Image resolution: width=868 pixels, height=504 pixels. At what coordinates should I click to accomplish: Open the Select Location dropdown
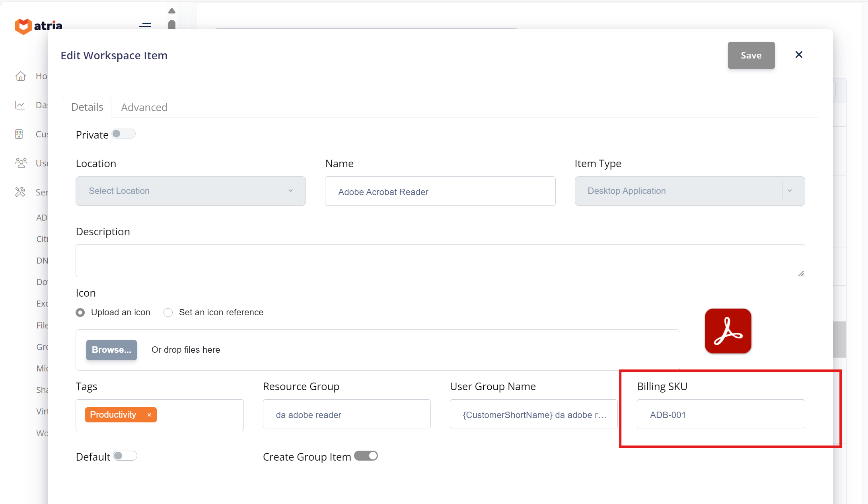pos(191,191)
